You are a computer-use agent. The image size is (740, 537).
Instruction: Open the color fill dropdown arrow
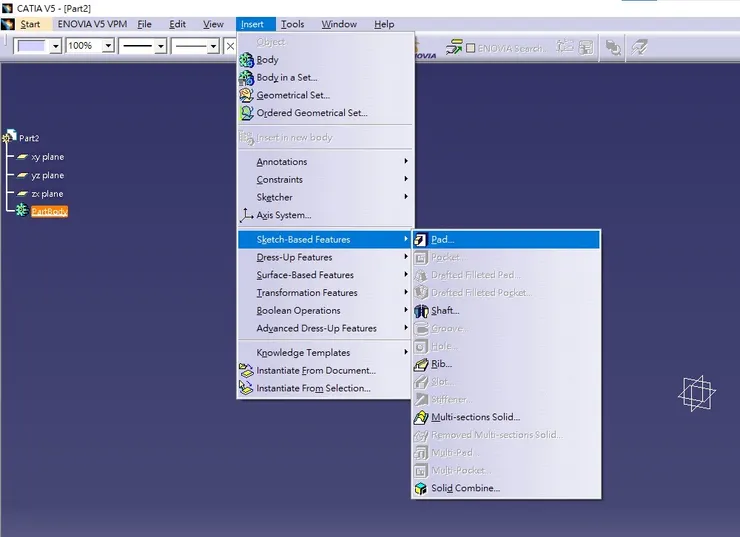coord(56,46)
